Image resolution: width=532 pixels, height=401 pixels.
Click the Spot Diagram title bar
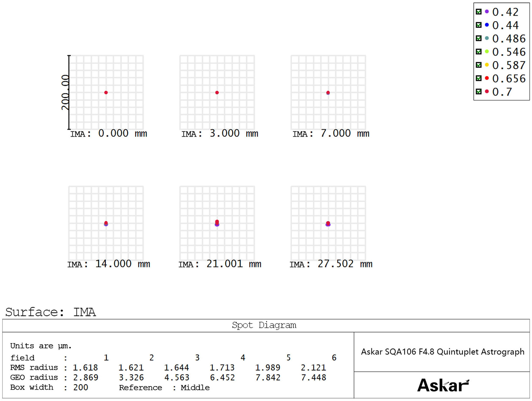click(x=264, y=325)
